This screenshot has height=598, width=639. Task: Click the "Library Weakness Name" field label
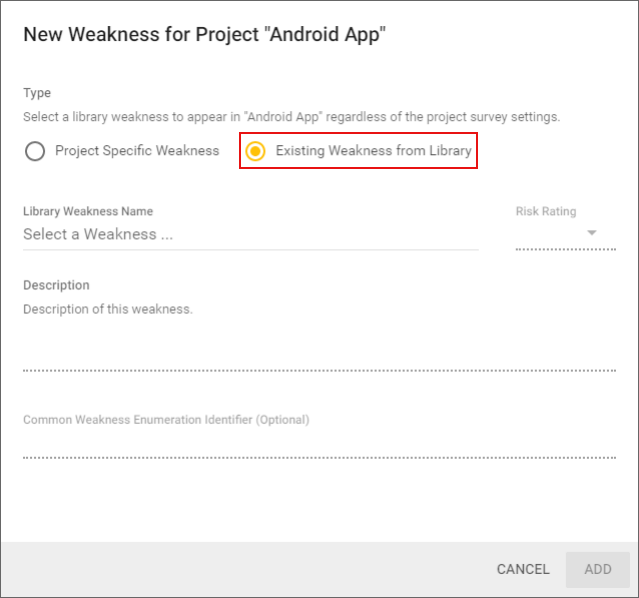tap(88, 211)
